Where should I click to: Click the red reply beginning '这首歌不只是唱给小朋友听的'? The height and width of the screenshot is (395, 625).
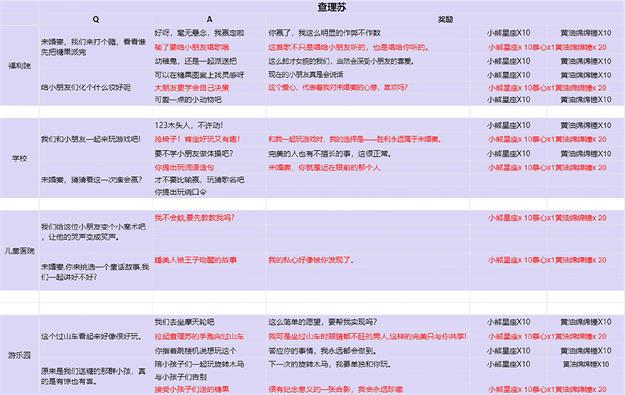pyautogui.click(x=349, y=47)
